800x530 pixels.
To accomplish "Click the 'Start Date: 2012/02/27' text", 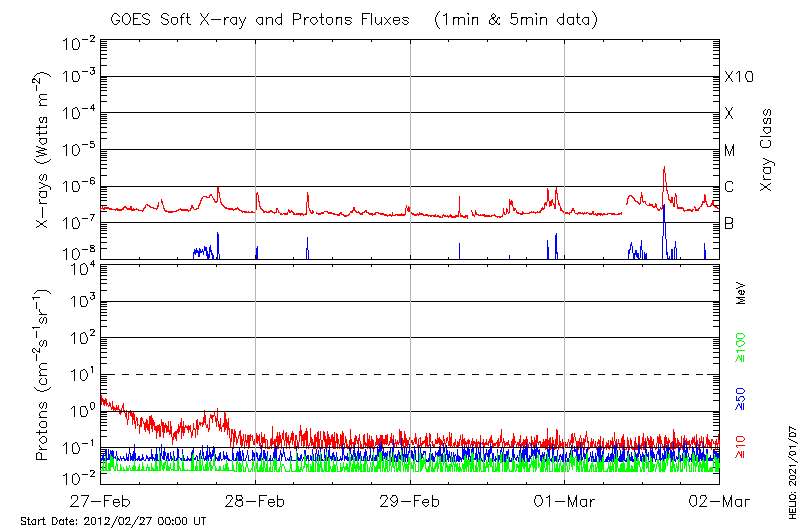I will [113, 521].
